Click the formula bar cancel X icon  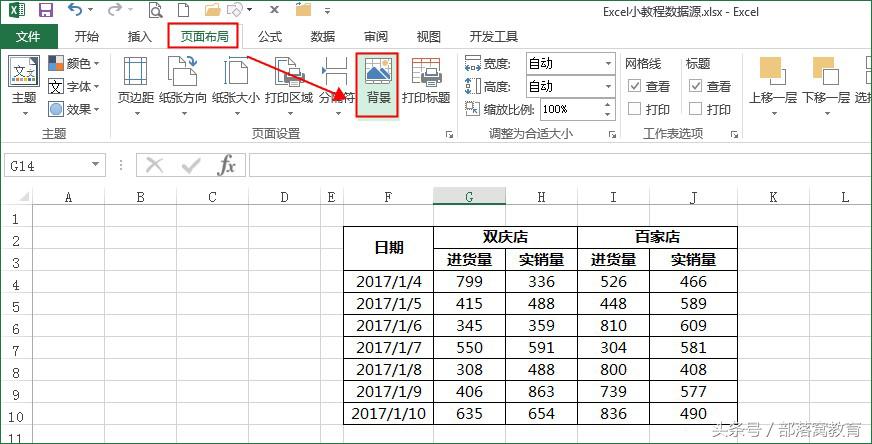(x=154, y=165)
